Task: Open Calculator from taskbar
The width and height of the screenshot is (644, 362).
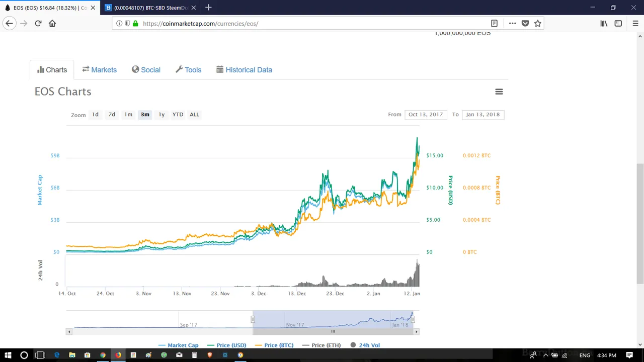Action: coord(194,355)
